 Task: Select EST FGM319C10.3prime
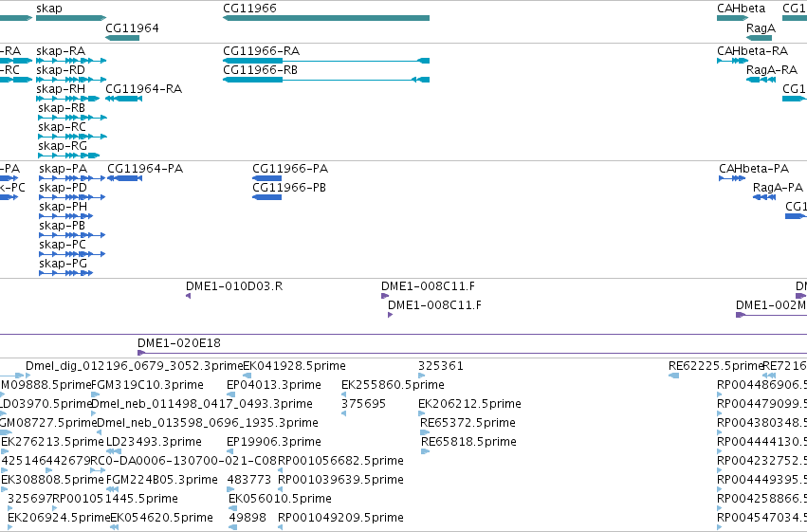[147, 385]
